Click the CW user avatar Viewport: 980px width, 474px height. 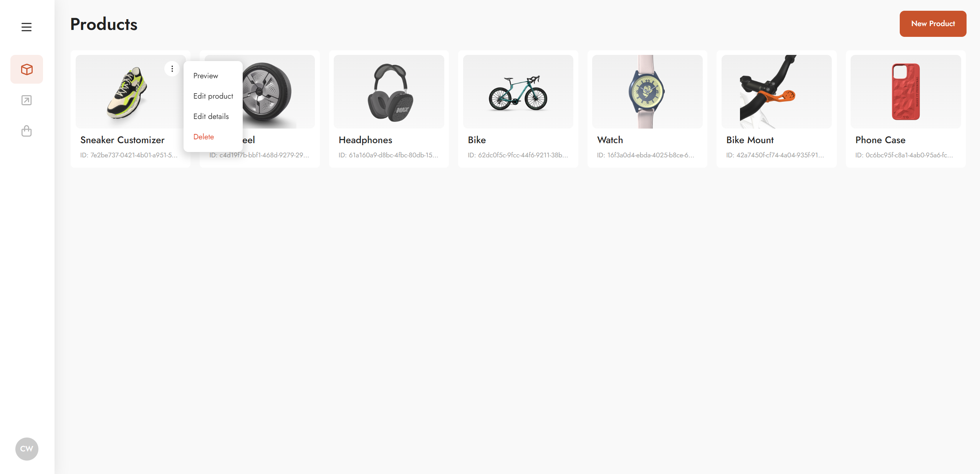26,449
